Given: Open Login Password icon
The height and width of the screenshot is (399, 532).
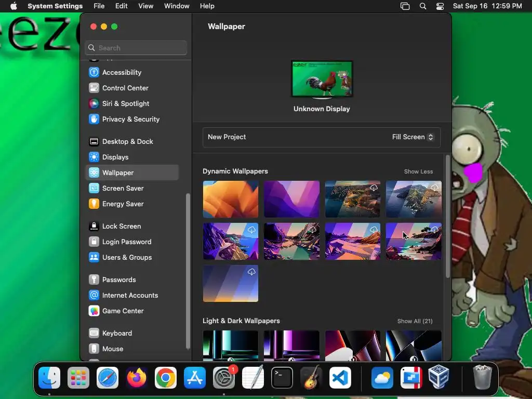Looking at the screenshot, I should pos(94,242).
